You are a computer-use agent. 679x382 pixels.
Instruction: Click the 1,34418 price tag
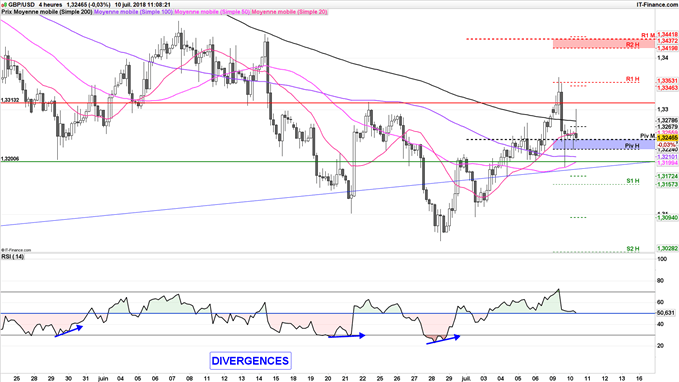667,34
